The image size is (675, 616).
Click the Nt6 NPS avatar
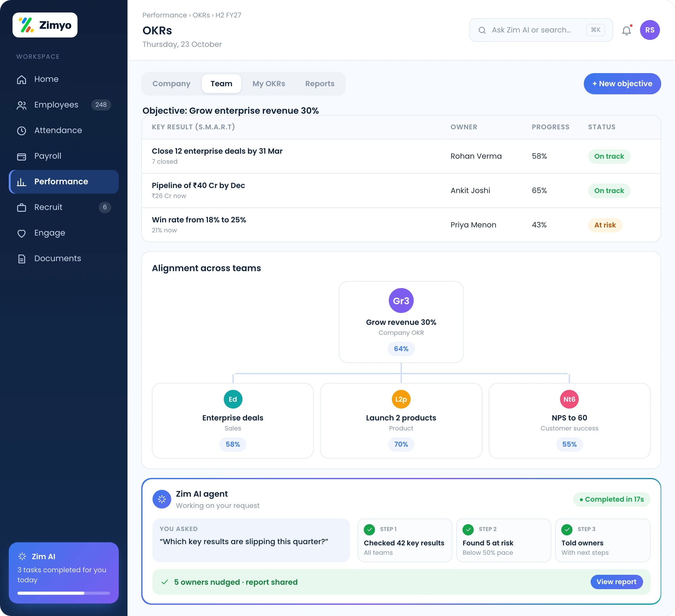click(569, 399)
